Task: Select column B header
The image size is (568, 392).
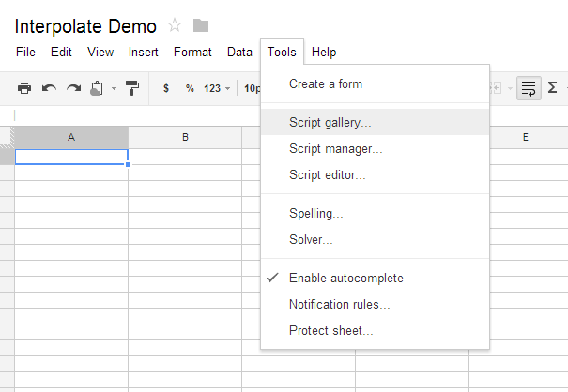Action: coord(185,138)
